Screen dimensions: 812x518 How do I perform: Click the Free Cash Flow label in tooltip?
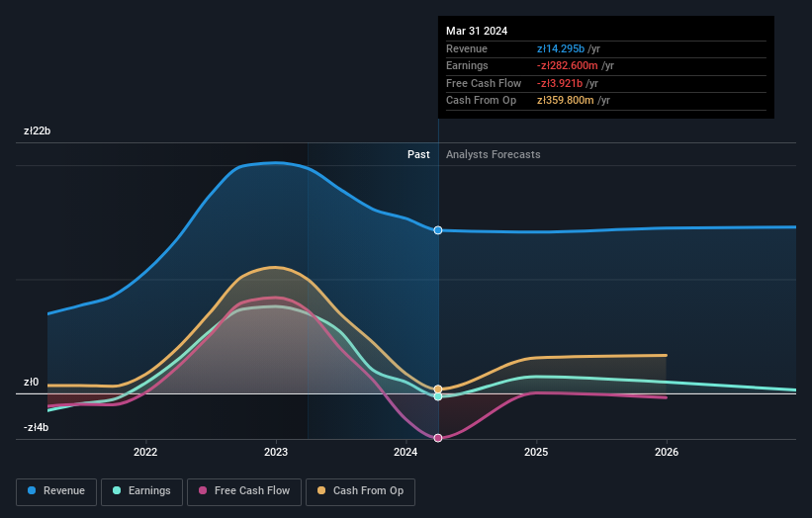(x=484, y=83)
